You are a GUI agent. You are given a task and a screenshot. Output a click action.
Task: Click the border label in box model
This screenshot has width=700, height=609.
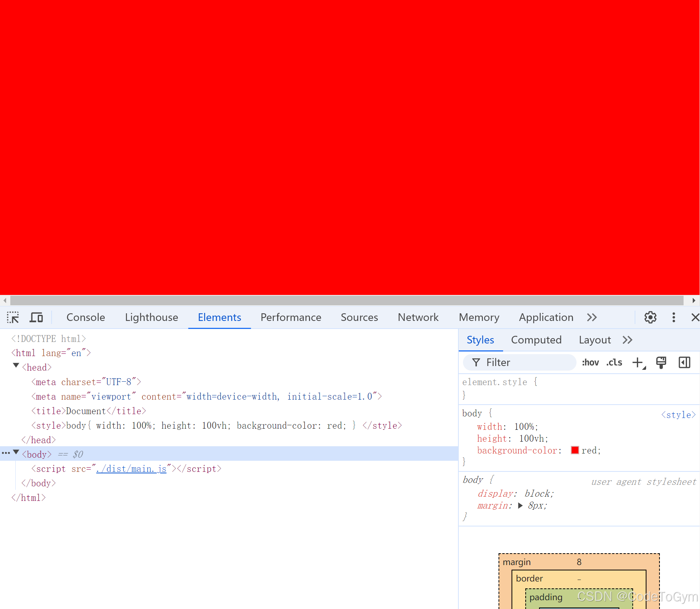[529, 578]
